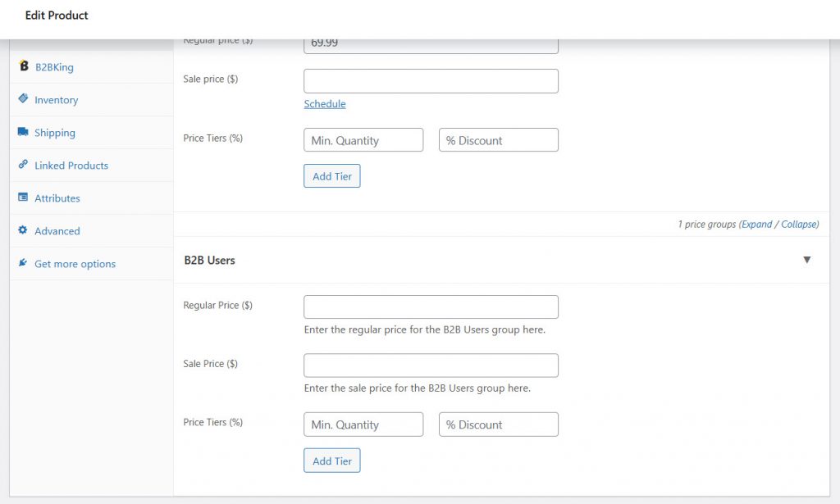Screen dimensions: 840x504
Task: Collapse all price groups
Action: tap(798, 224)
